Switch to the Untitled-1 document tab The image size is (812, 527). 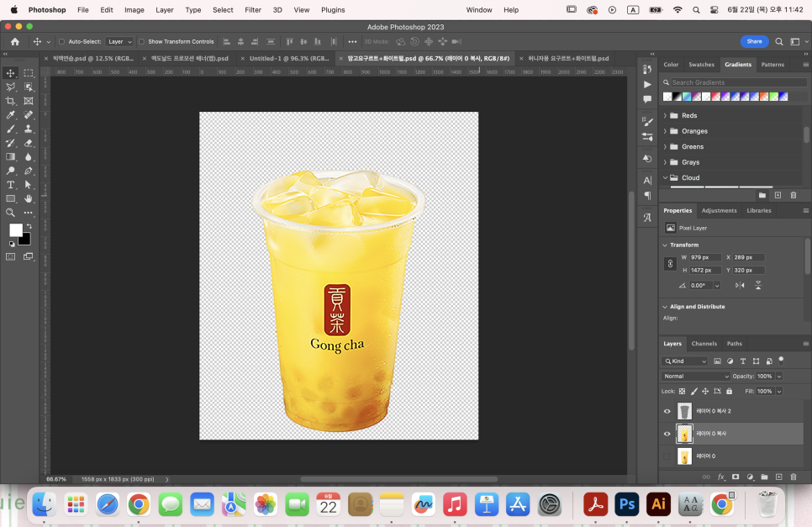(289, 59)
